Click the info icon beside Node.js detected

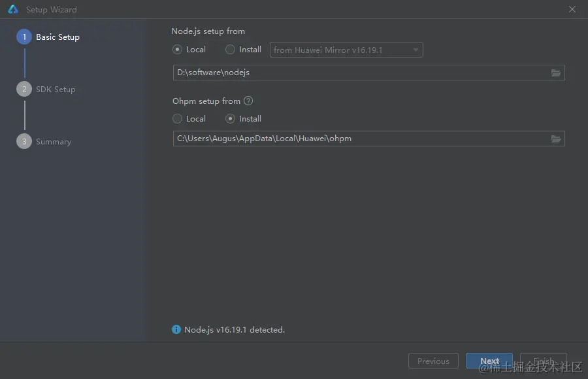[x=176, y=329]
